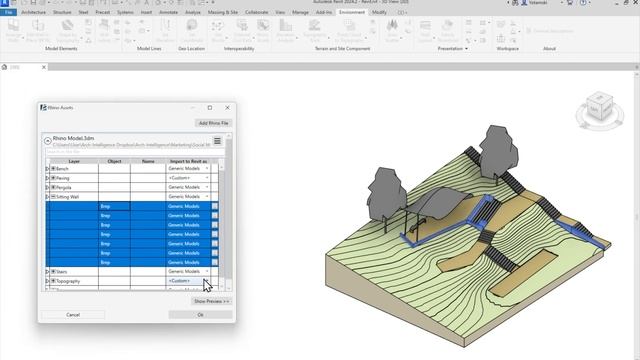Open the Elevation Analysis ribbon tool
640x360 pixels.
[x=286, y=31]
